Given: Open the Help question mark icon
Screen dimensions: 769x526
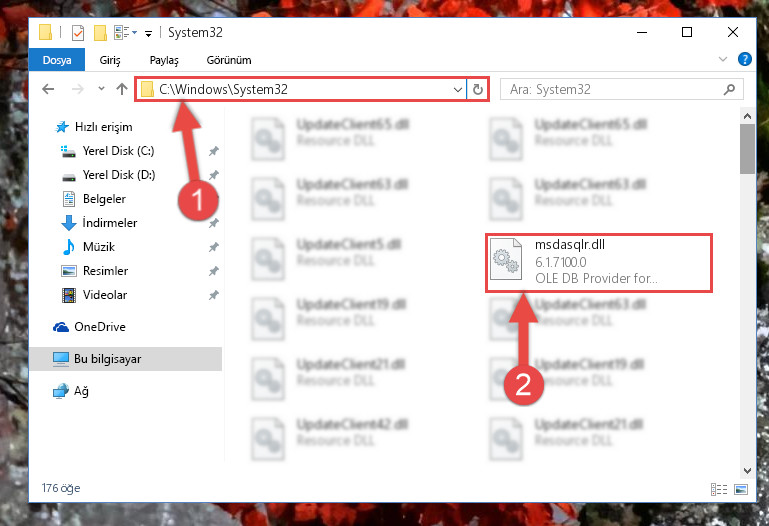Looking at the screenshot, I should 744,59.
